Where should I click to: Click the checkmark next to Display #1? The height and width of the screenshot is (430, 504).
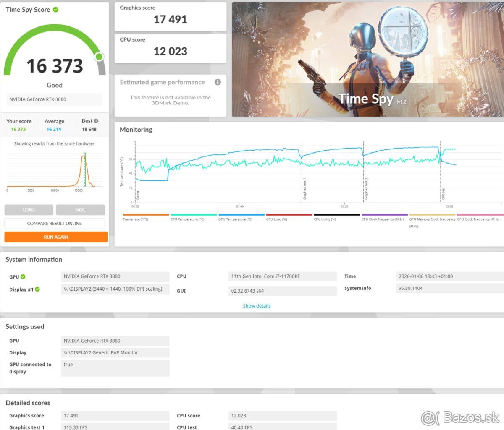(37, 289)
